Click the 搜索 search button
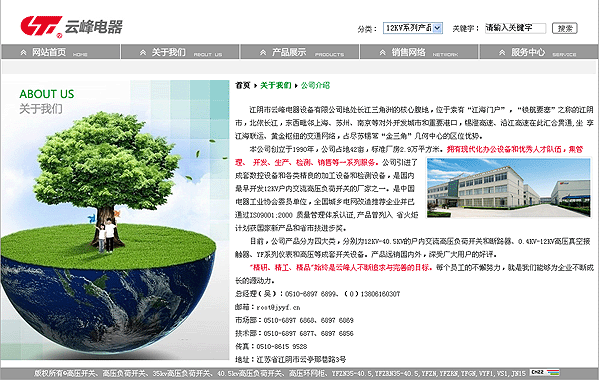The width and height of the screenshot is (600, 380). point(565,28)
